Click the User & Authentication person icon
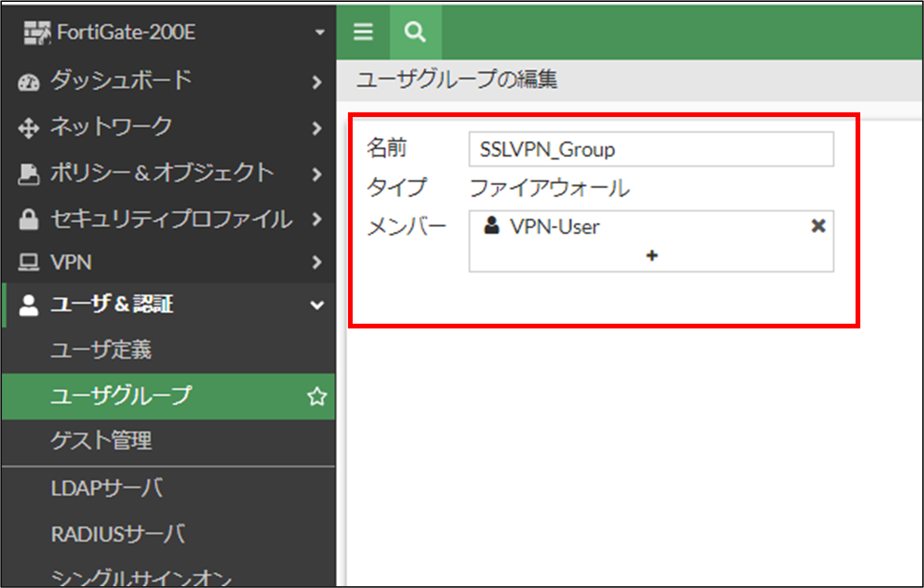 tap(28, 305)
